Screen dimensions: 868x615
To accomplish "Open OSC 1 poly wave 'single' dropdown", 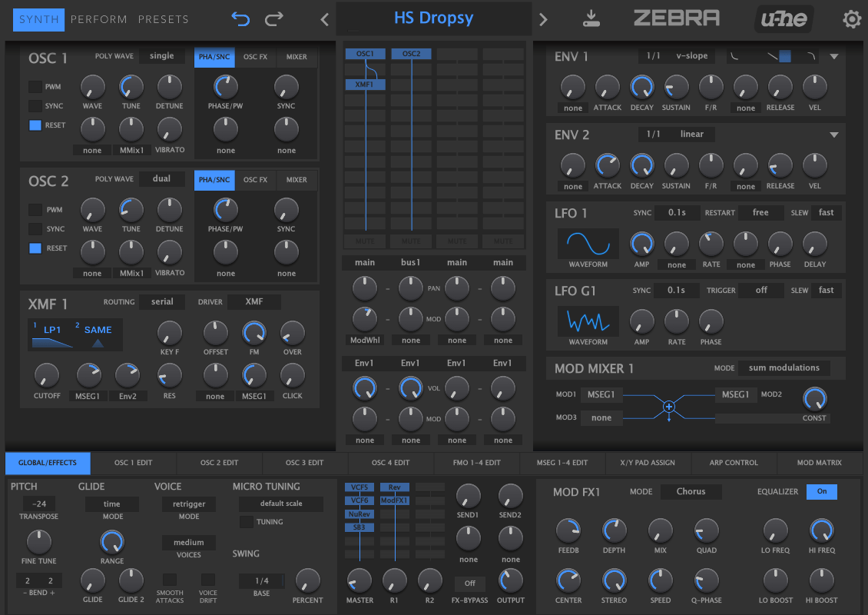I will [161, 56].
